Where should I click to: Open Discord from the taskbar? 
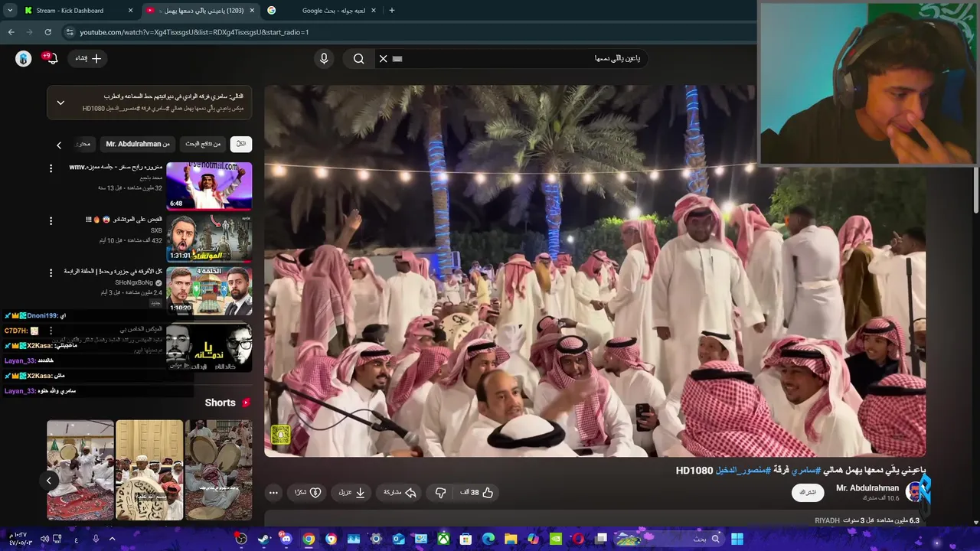[286, 540]
